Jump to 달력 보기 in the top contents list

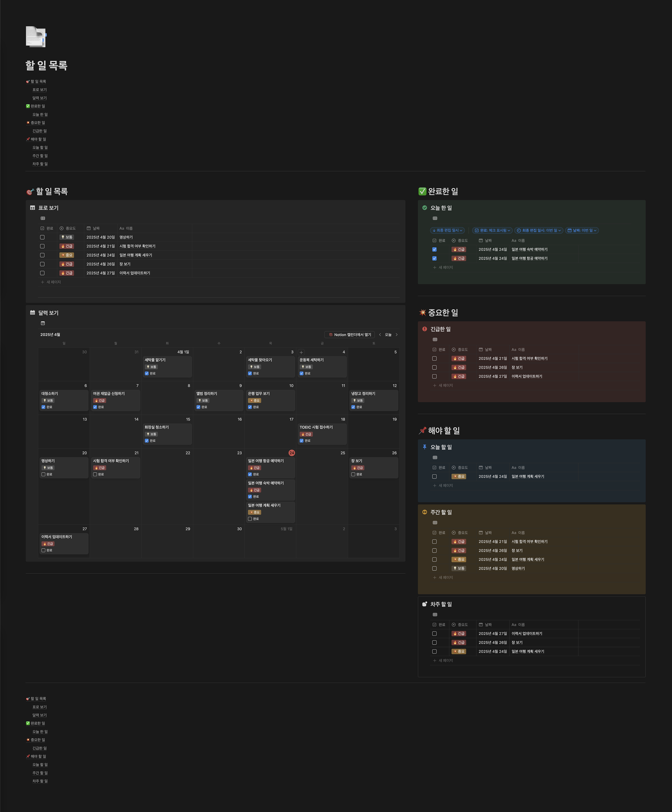click(x=39, y=98)
